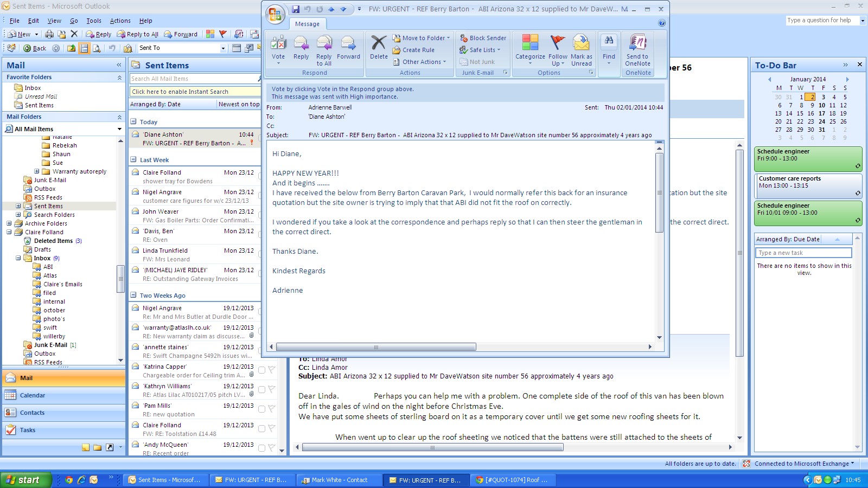Open the Sent To dropdown in the toolbar
The width and height of the screenshot is (868, 488).
[222, 48]
